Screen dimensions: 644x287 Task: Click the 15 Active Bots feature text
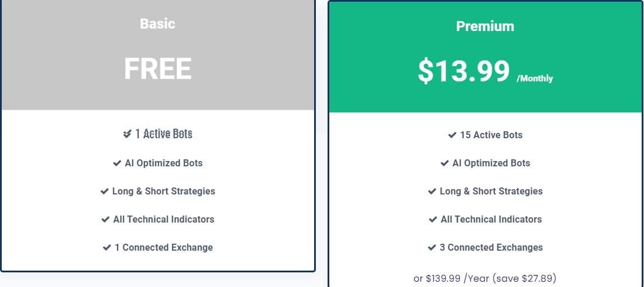click(491, 135)
